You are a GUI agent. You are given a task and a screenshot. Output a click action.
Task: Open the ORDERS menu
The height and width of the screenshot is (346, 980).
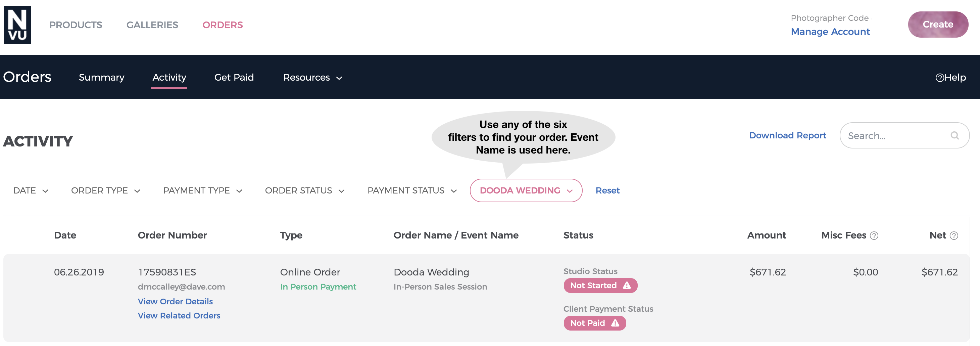(x=223, y=25)
